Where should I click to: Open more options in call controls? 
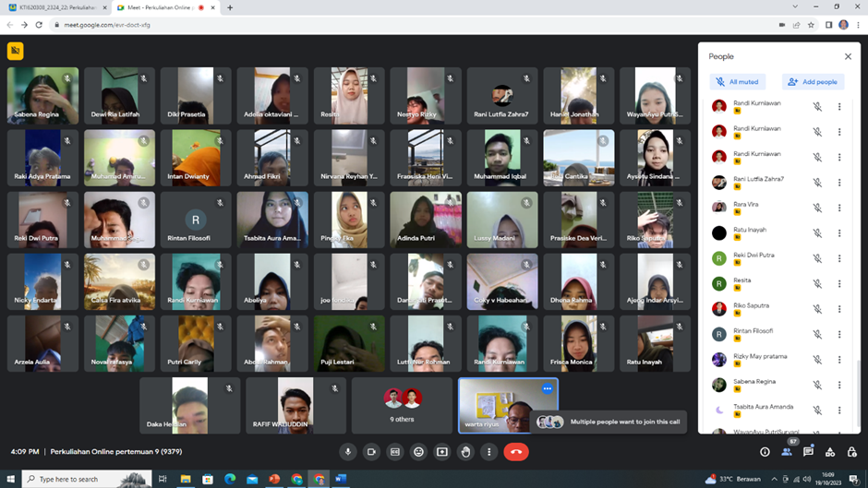tap(488, 452)
